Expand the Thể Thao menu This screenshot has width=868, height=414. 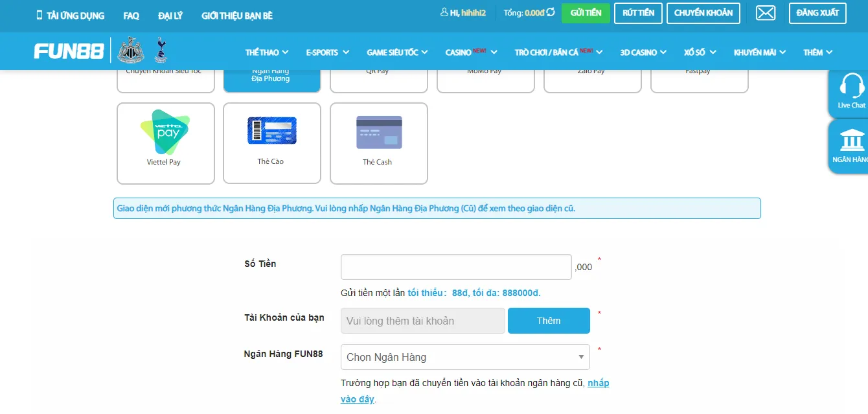pos(267,52)
